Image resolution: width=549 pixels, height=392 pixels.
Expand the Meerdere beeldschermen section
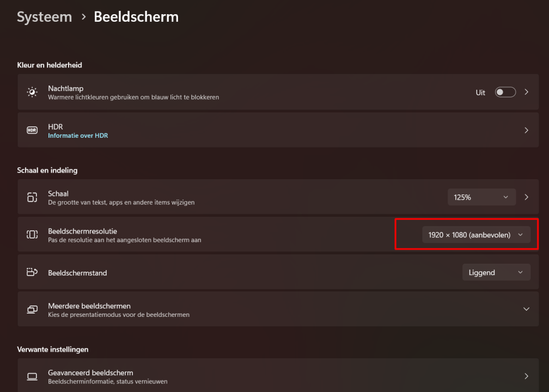click(526, 309)
